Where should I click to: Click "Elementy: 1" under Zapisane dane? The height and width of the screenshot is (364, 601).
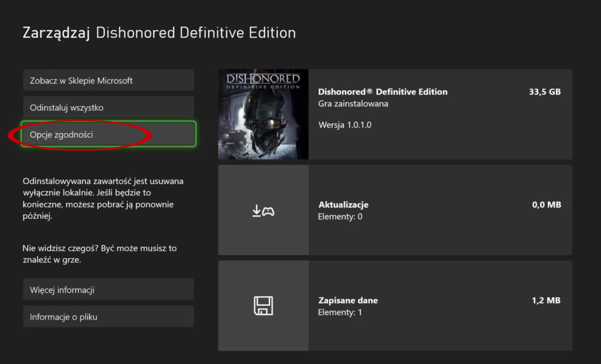tap(340, 312)
